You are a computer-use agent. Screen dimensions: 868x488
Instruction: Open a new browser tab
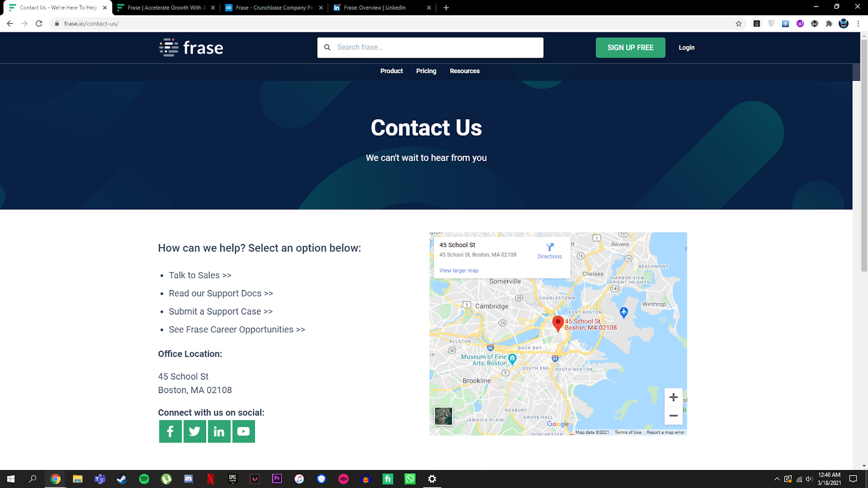pos(446,8)
